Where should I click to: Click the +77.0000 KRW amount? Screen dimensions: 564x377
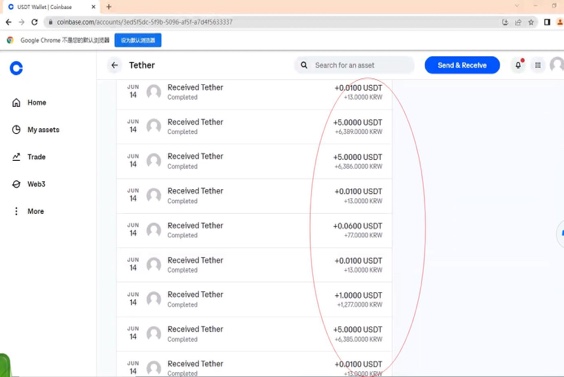(x=363, y=235)
